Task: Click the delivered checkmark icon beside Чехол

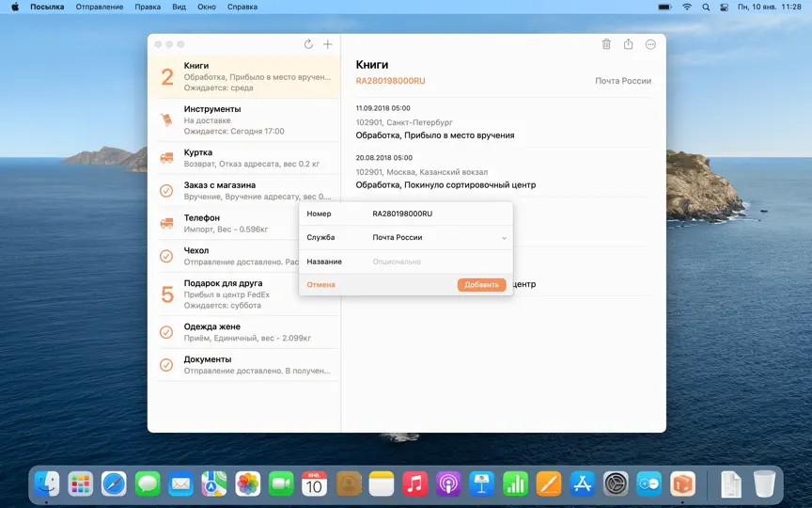Action: (x=166, y=256)
